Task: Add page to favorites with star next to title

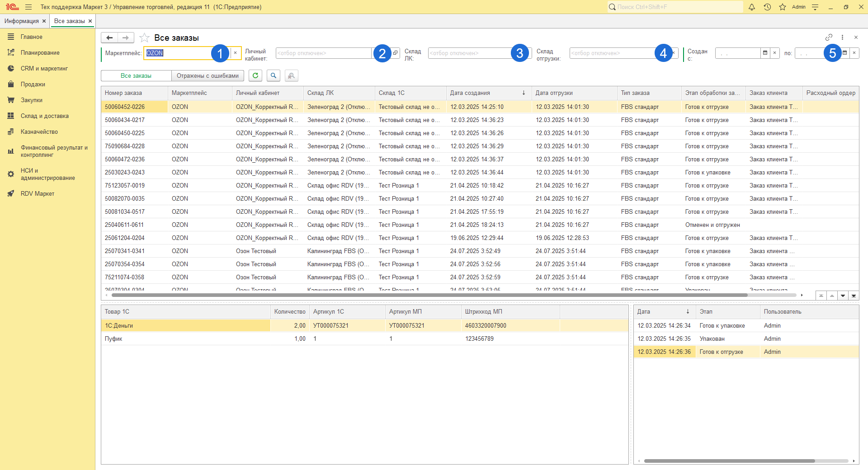Action: coord(145,38)
